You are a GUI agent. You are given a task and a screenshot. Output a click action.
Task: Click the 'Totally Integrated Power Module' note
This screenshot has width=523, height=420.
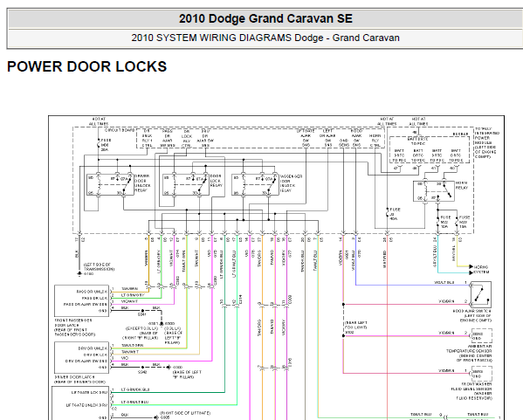point(487,142)
